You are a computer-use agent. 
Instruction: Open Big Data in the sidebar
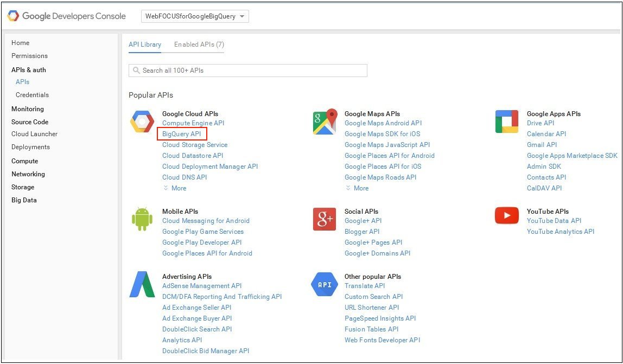click(x=24, y=200)
